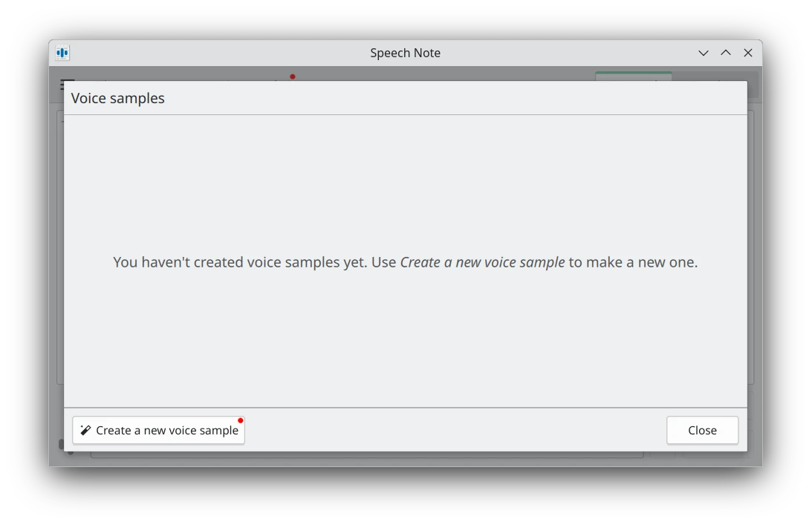812x525 pixels.
Task: Click the Speech Note window title text
Action: (x=405, y=53)
